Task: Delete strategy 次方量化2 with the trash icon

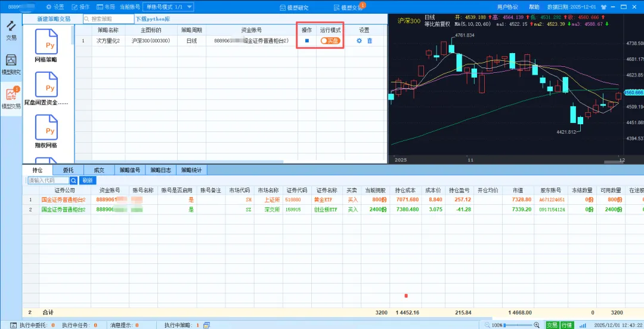Action: (x=370, y=41)
